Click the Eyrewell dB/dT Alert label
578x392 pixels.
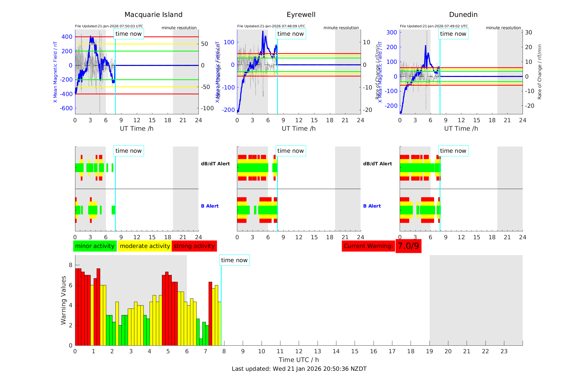coord(215,164)
